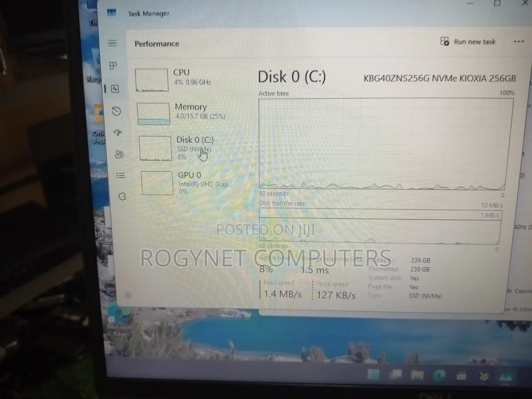Open the three-dot more options menu
This screenshot has height=399, width=532.
click(519, 42)
